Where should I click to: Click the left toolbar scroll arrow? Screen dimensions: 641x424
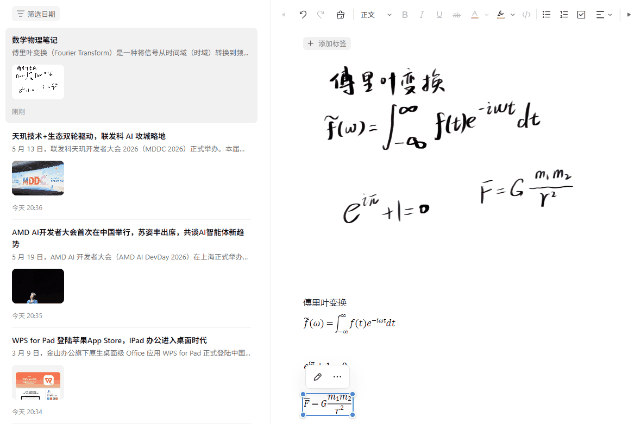coord(283,15)
